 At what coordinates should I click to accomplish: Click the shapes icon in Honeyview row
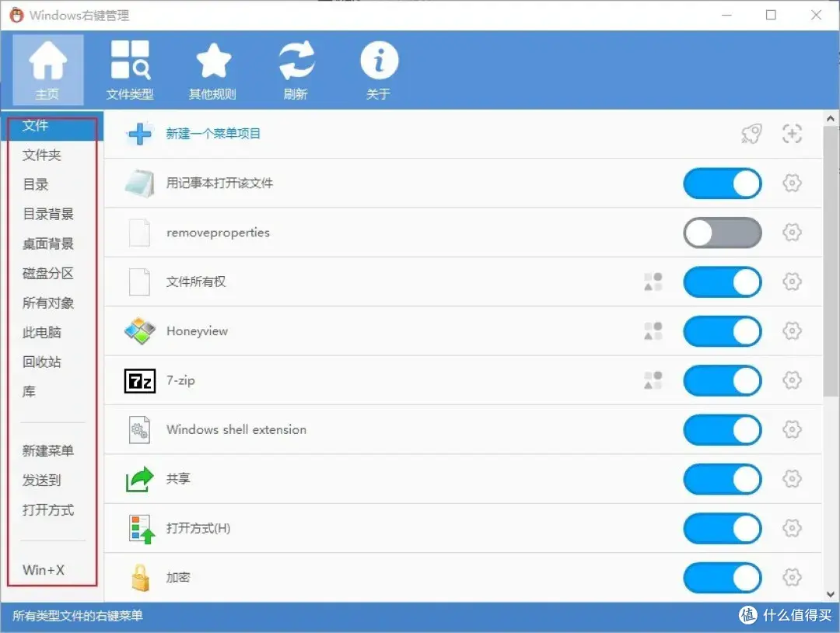653,331
